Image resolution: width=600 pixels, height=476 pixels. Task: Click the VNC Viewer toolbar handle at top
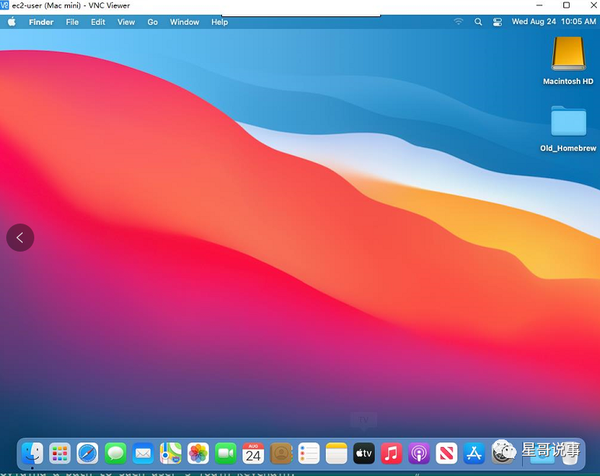coord(301,16)
